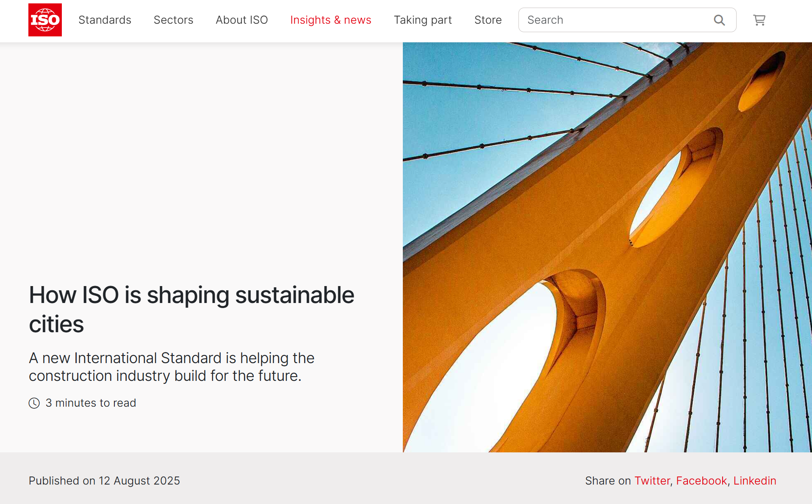
Task: Click the Share on label text
Action: [x=608, y=481]
